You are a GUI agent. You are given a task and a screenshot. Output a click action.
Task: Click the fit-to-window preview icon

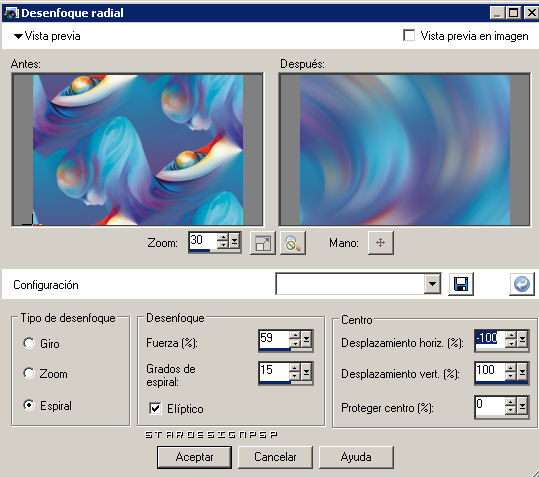click(263, 243)
